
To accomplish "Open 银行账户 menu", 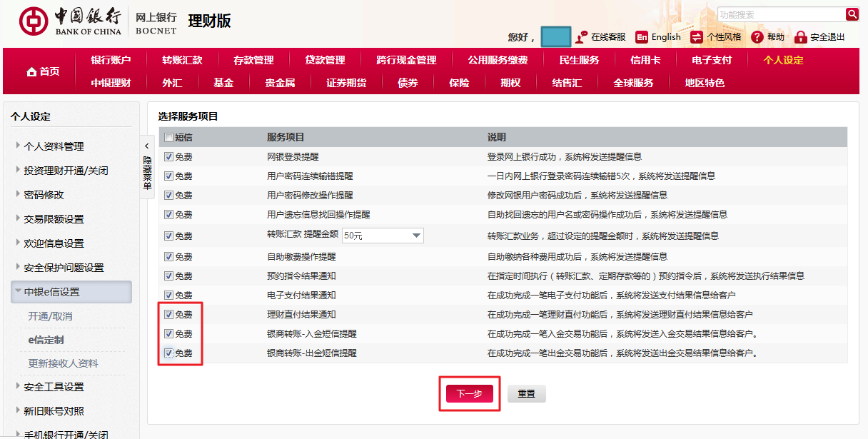I will coord(111,60).
